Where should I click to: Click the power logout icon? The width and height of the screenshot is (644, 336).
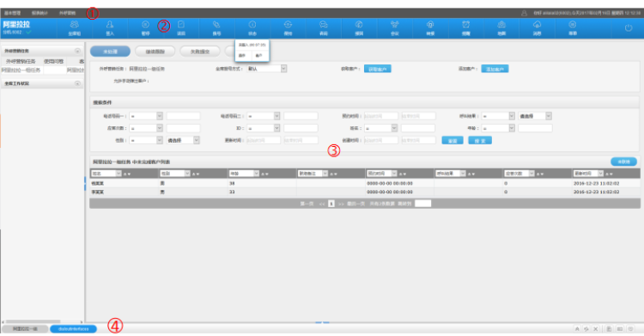tap(629, 28)
